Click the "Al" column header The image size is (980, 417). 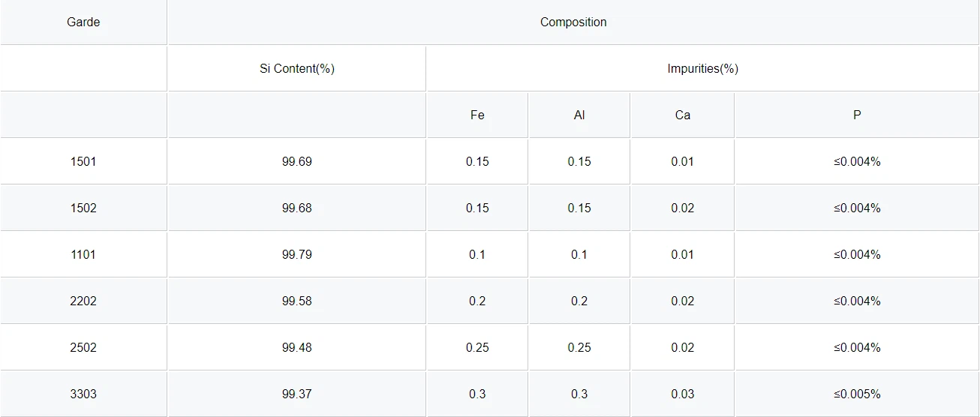coord(579,115)
